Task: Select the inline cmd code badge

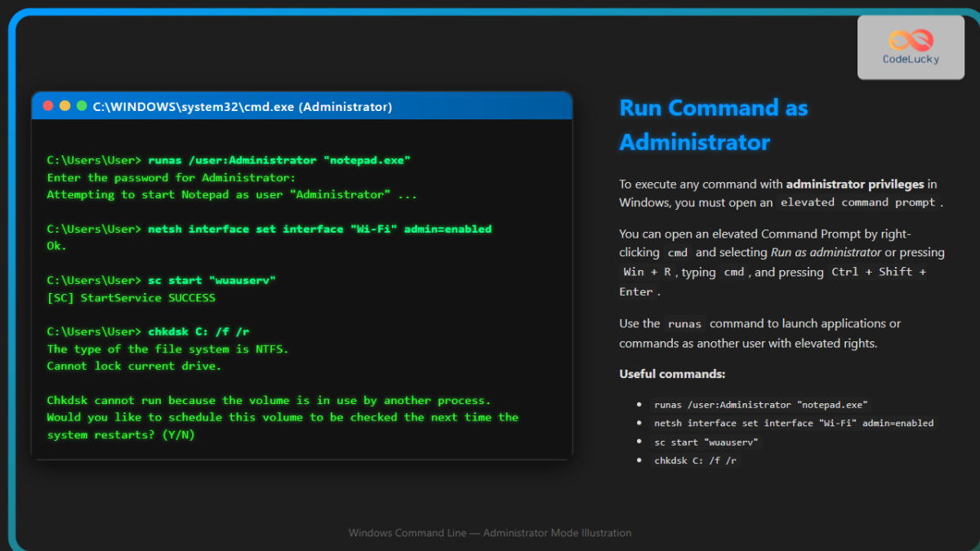Action: coord(678,252)
